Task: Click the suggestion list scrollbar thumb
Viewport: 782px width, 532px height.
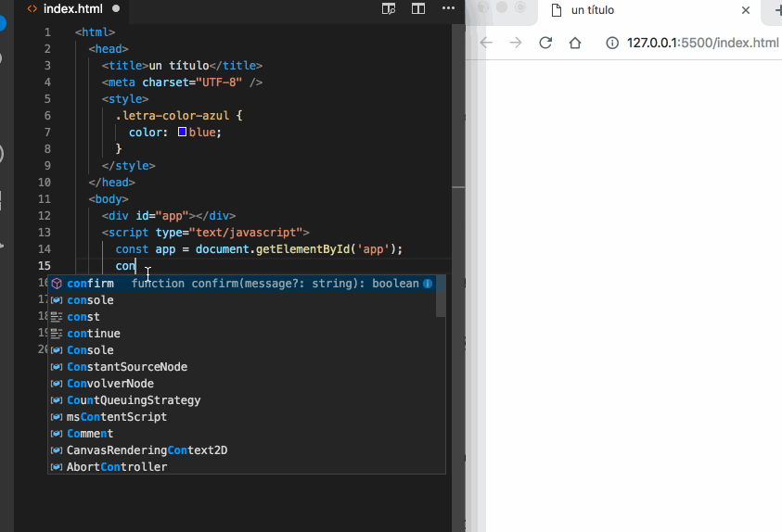Action: tap(441, 296)
